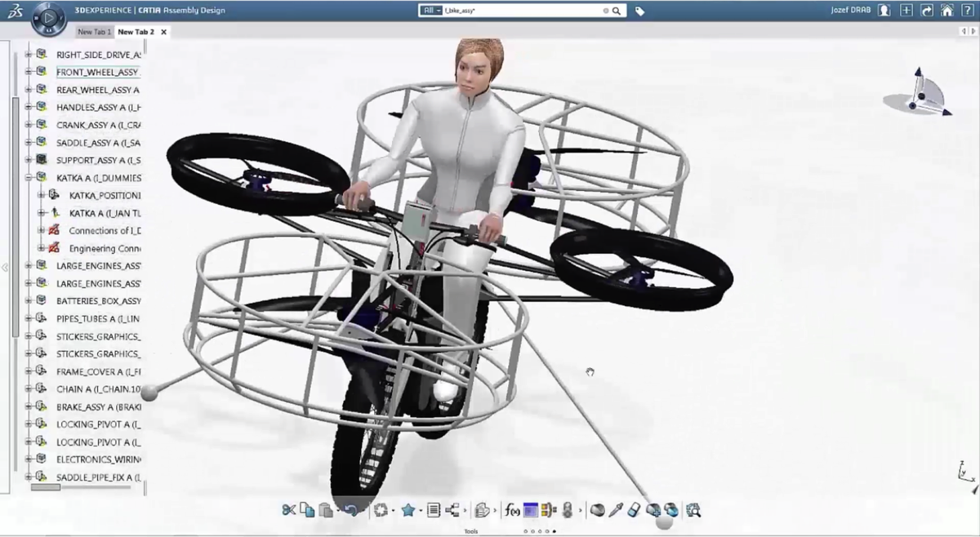Click the Update gear icon in the bottom toolbar
980x537 pixels.
pyautogui.click(x=381, y=510)
